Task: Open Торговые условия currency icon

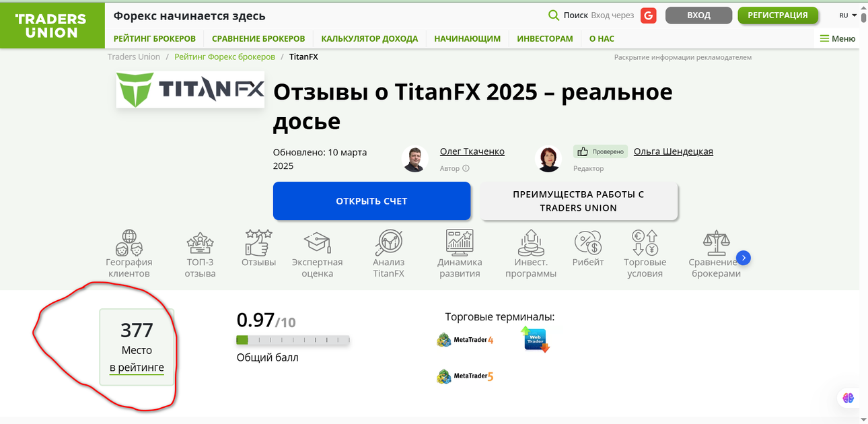Action: point(645,242)
